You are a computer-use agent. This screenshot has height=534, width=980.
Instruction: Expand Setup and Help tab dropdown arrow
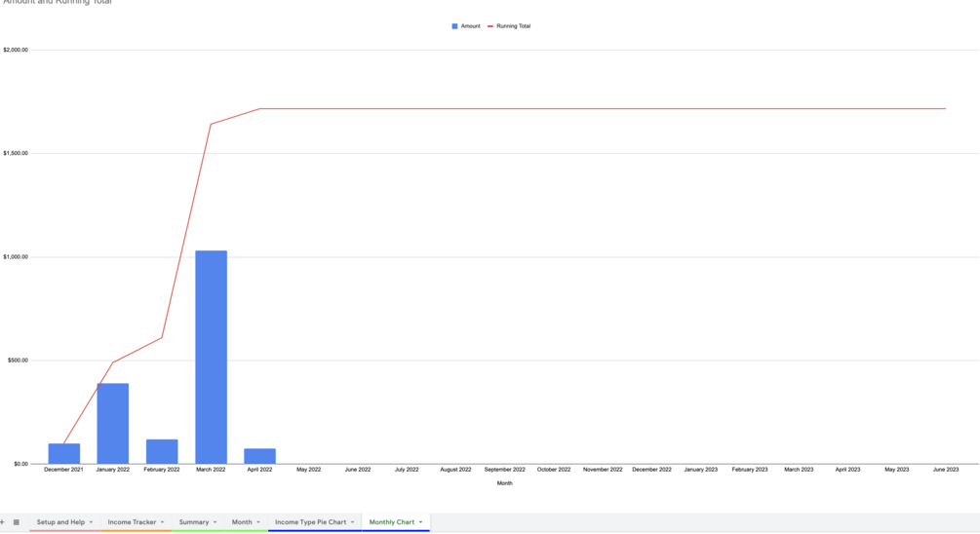[x=92, y=522]
